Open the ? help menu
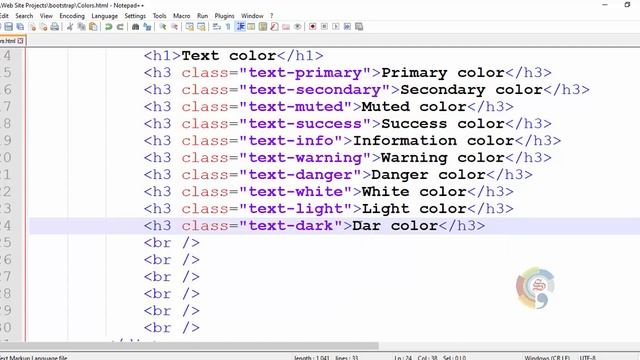640x360 pixels. [x=271, y=16]
